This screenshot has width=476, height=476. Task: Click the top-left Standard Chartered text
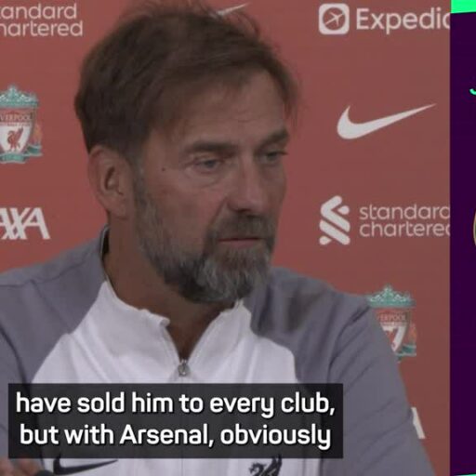41,20
